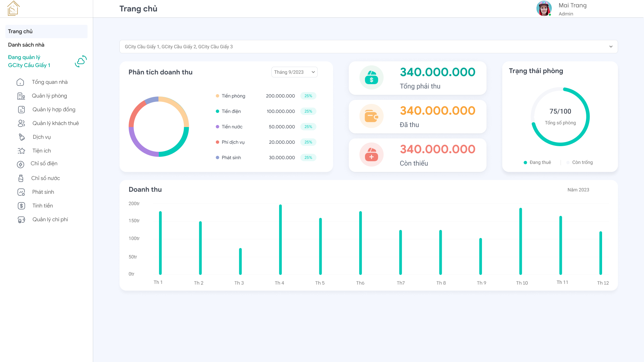
Task: Click the cloud sync icon next to GCity Cầu Giấy 1
Action: click(80, 61)
